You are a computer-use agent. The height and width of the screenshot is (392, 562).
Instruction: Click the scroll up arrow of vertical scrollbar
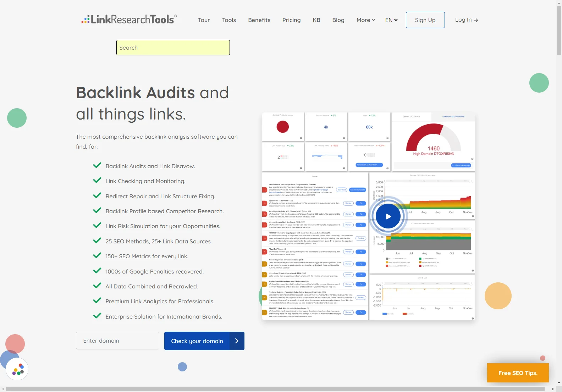[559, 2]
